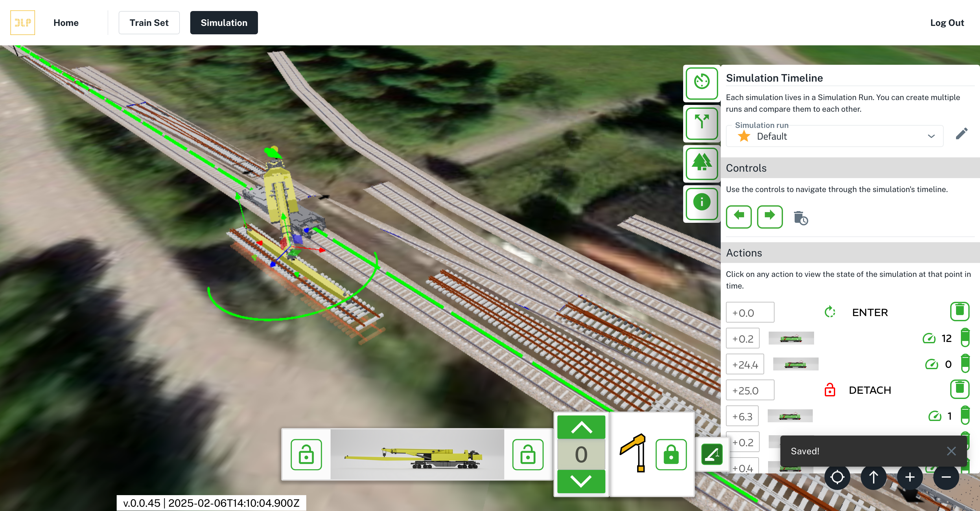
Task: Go to the Home page
Action: (66, 22)
